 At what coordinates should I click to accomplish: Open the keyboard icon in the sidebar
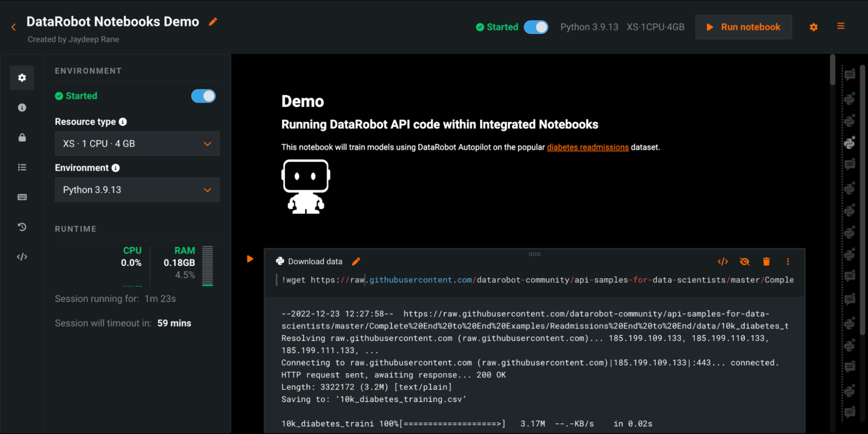tap(22, 197)
